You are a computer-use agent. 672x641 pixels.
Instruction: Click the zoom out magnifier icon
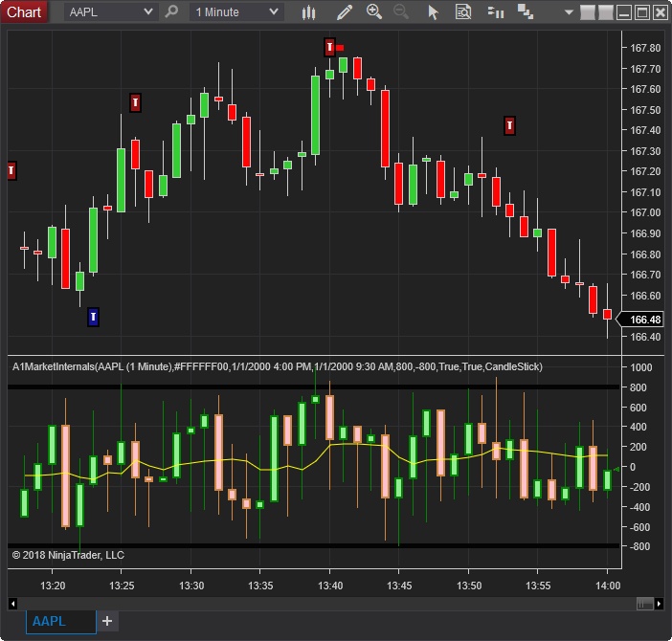click(x=401, y=11)
